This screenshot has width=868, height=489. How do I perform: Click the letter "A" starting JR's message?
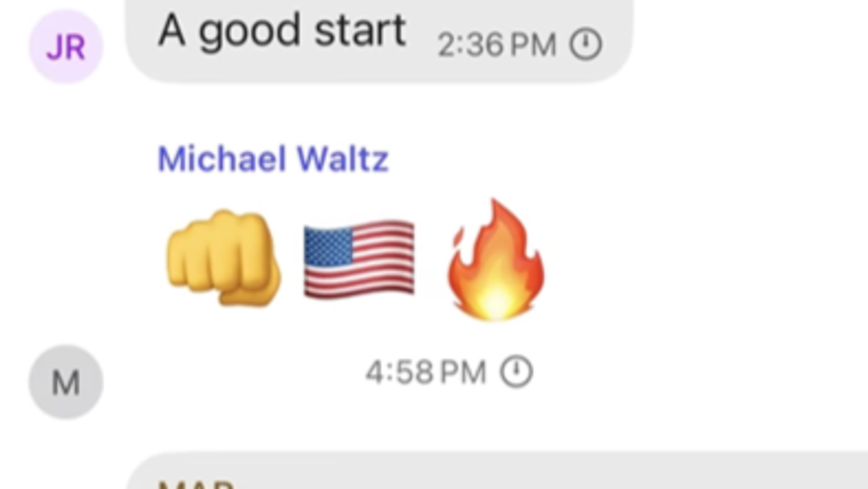(172, 30)
